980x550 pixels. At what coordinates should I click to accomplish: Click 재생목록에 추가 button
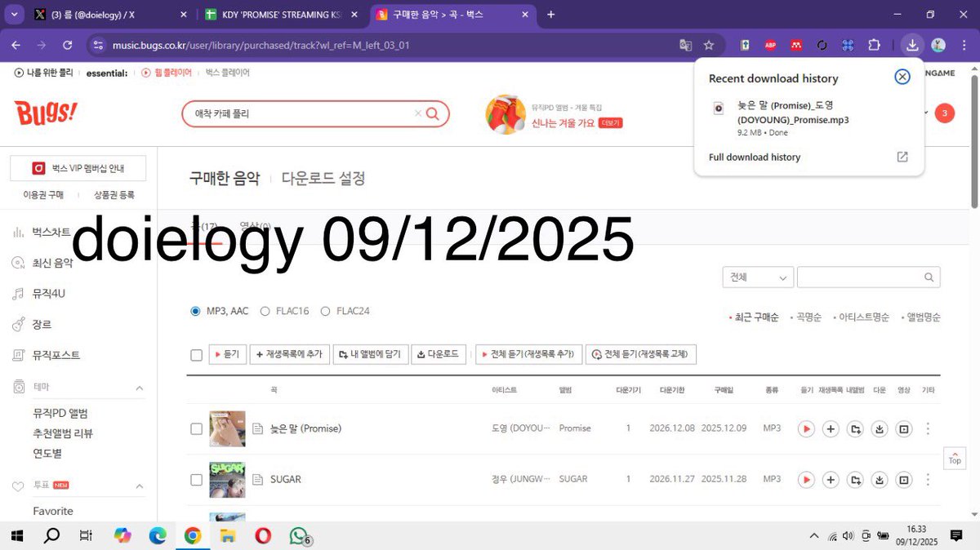point(289,354)
